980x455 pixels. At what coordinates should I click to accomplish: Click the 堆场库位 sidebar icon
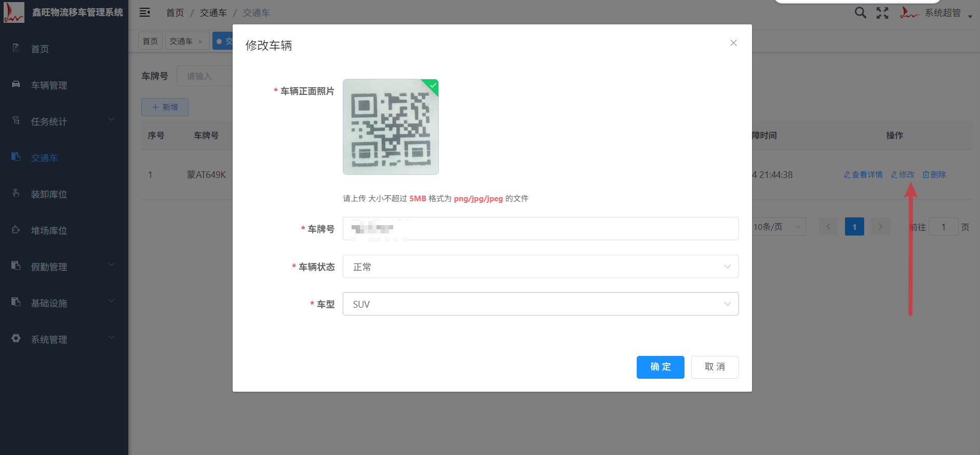point(16,229)
